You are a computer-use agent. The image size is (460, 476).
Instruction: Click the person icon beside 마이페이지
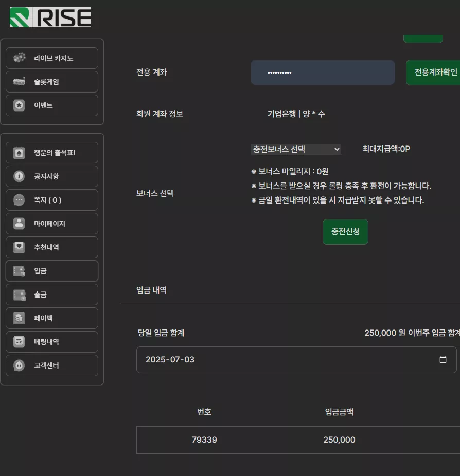tap(19, 224)
